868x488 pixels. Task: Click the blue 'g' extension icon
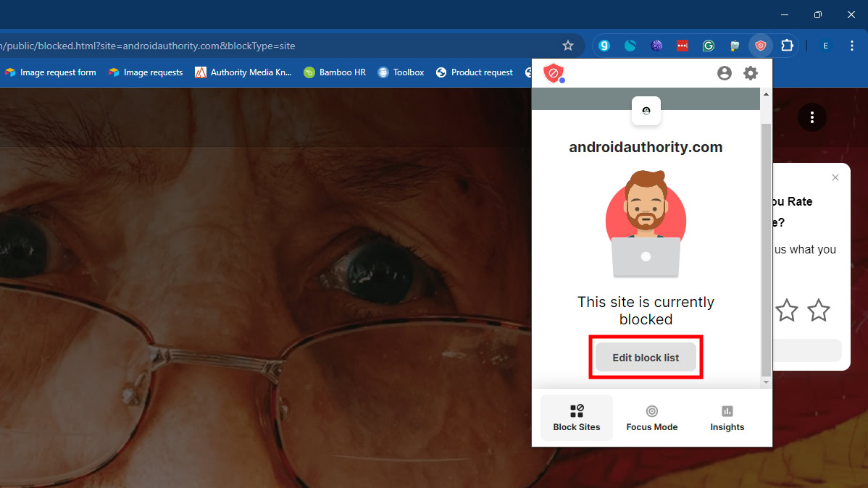[604, 46]
